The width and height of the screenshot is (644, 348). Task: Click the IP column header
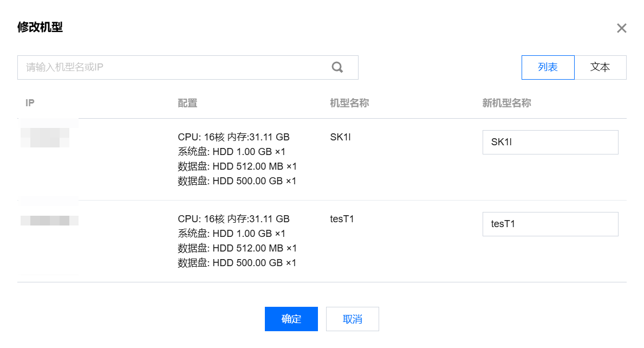click(x=30, y=103)
